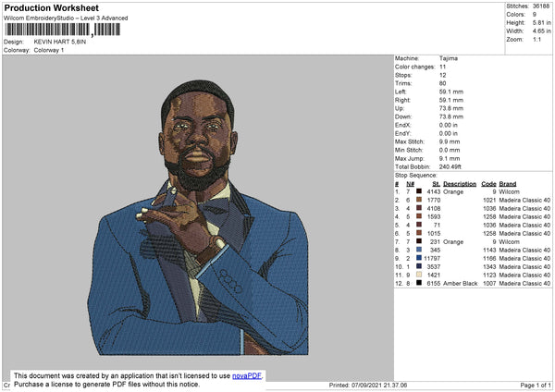Select Wilcom brand in the 231 stitches row
This screenshot has width=555, height=392.
(509, 241)
